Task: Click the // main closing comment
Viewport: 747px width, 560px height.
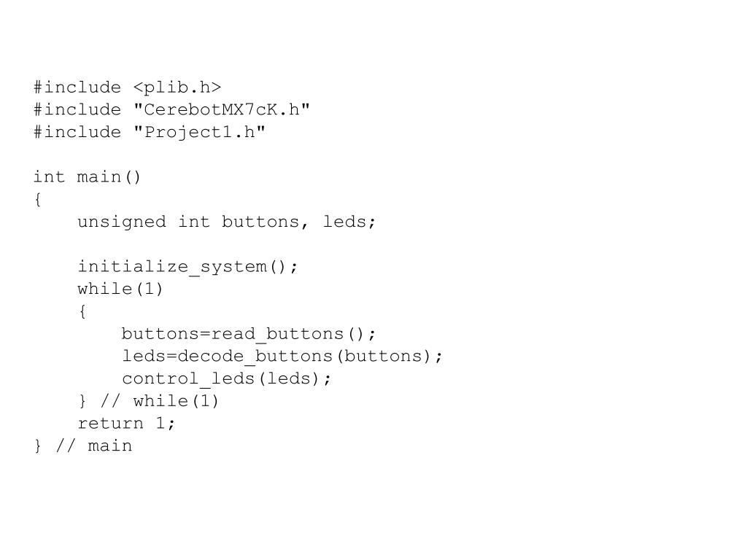Action: click(x=94, y=446)
